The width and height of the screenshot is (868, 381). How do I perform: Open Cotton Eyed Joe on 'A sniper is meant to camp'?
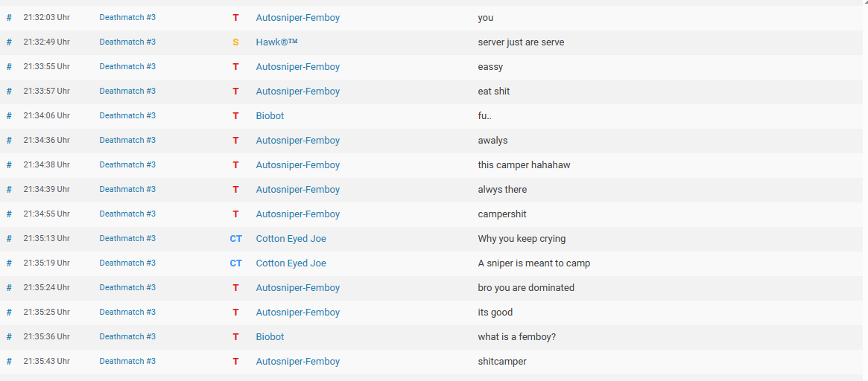[291, 263]
